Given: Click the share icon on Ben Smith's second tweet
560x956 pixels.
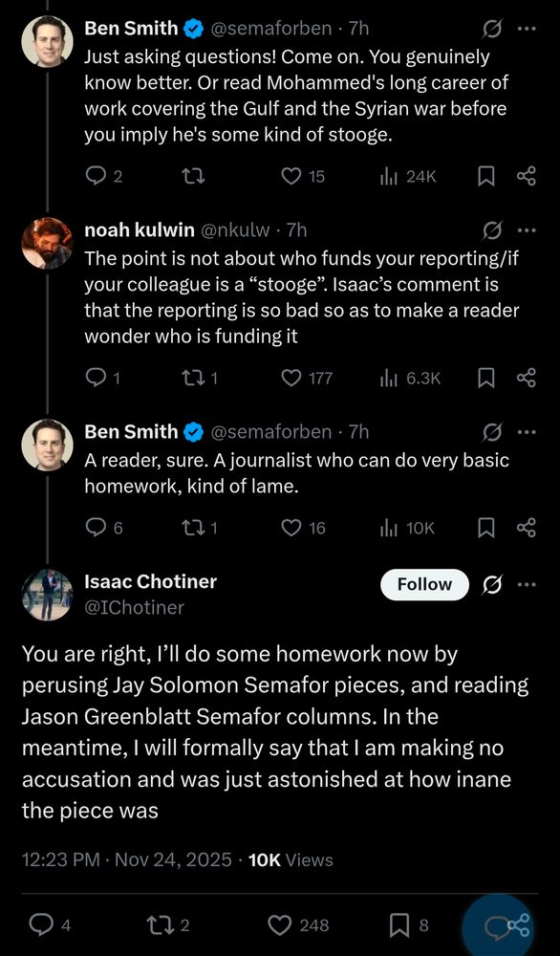Looking at the screenshot, I should [x=526, y=527].
